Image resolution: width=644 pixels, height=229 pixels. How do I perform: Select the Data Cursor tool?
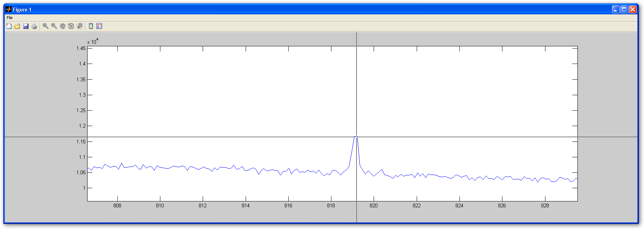(79, 26)
